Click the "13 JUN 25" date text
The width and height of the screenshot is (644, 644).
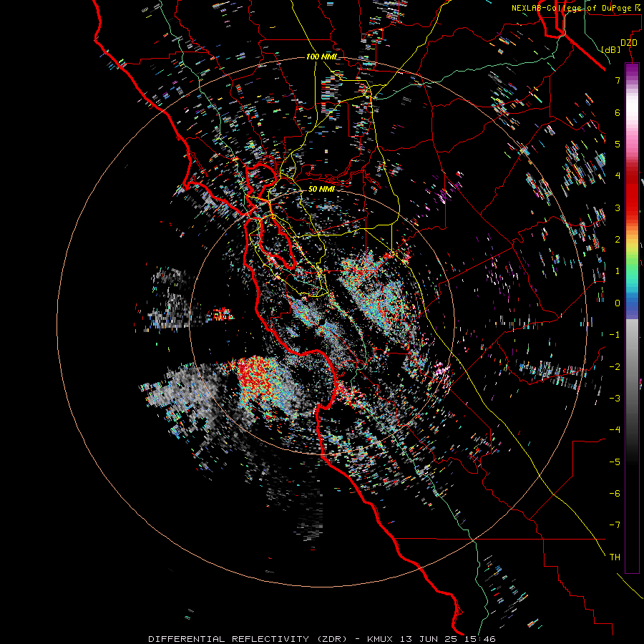coord(429,639)
